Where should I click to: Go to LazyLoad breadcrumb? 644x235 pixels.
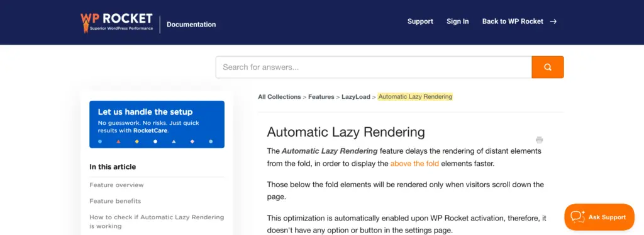(x=356, y=97)
